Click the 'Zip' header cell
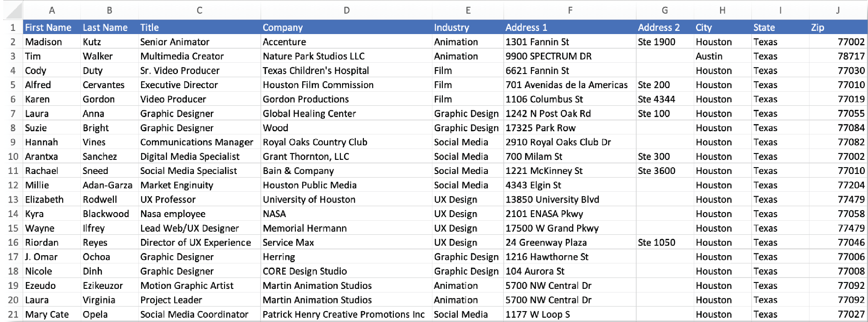The height and width of the screenshot is (322, 868). pos(838,27)
